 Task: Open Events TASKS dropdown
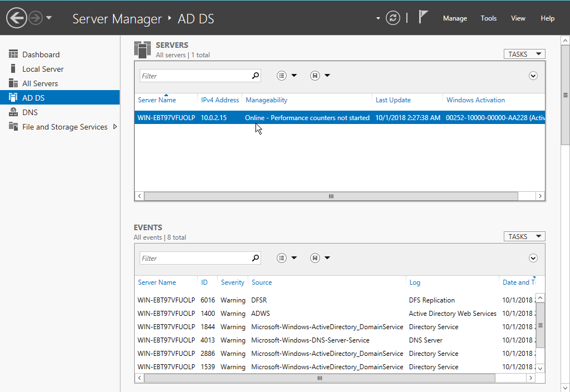pos(524,237)
